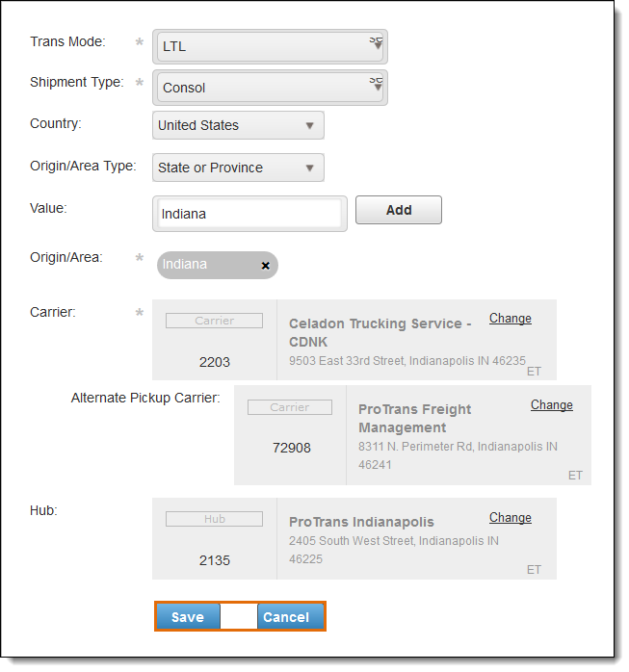Open the Trans Mode dropdown arrow
This screenshot has width=629, height=672.
coord(376,43)
